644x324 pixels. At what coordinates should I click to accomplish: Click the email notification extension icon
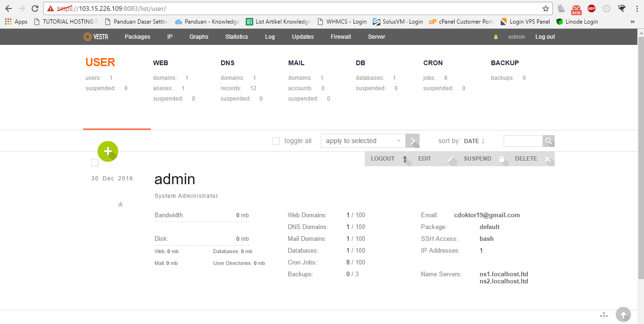576,8
